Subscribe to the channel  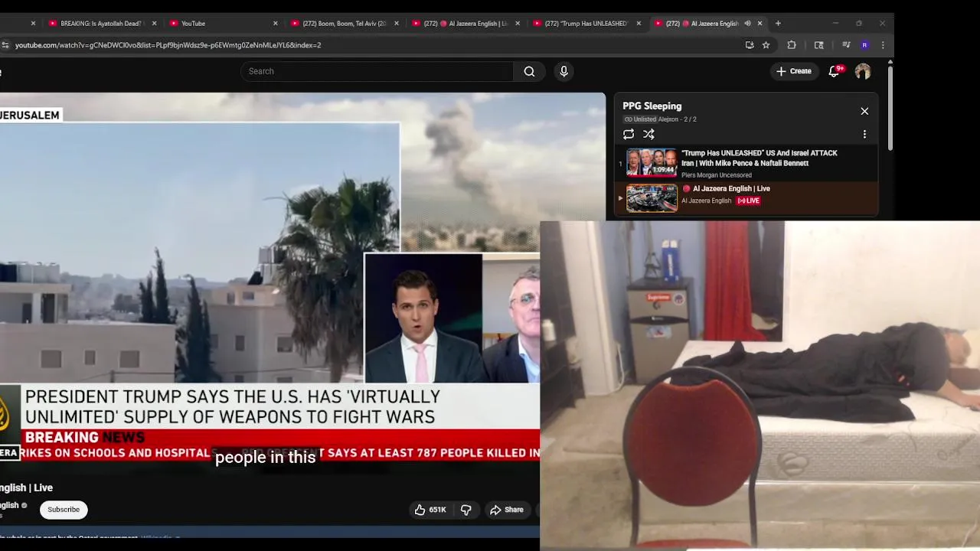click(x=64, y=510)
